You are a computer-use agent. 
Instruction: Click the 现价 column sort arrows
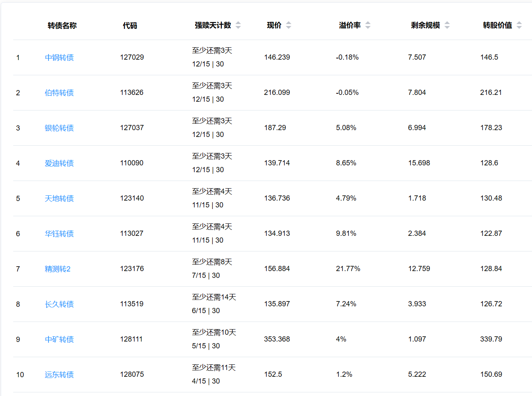tap(289, 25)
